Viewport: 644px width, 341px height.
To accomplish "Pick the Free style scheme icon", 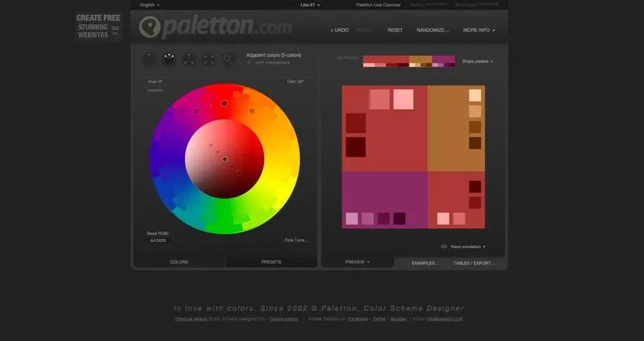I will [228, 60].
